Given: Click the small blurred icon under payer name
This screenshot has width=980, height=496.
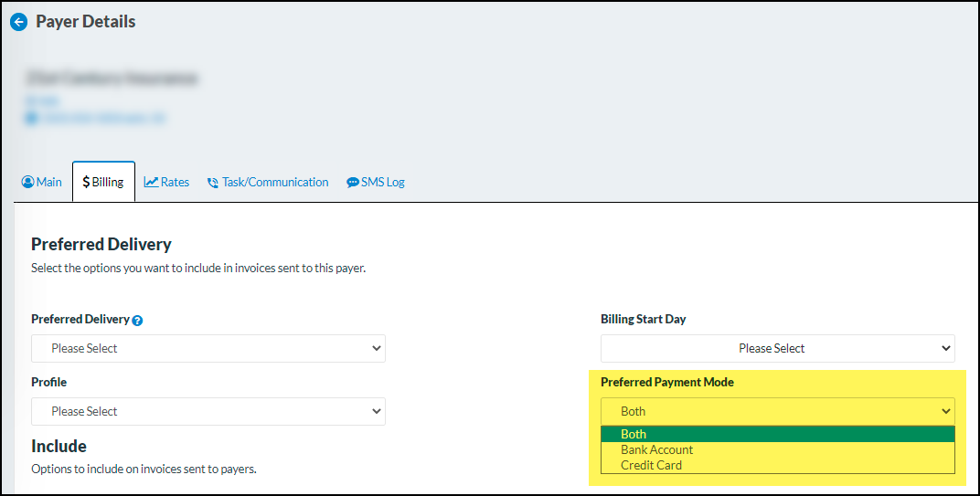Looking at the screenshot, I should pos(31,118).
